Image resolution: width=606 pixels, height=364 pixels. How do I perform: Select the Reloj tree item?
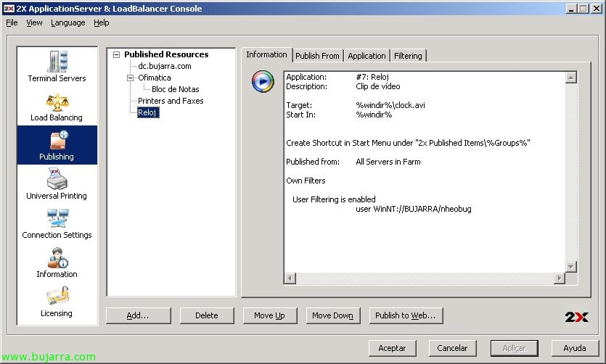[x=148, y=112]
